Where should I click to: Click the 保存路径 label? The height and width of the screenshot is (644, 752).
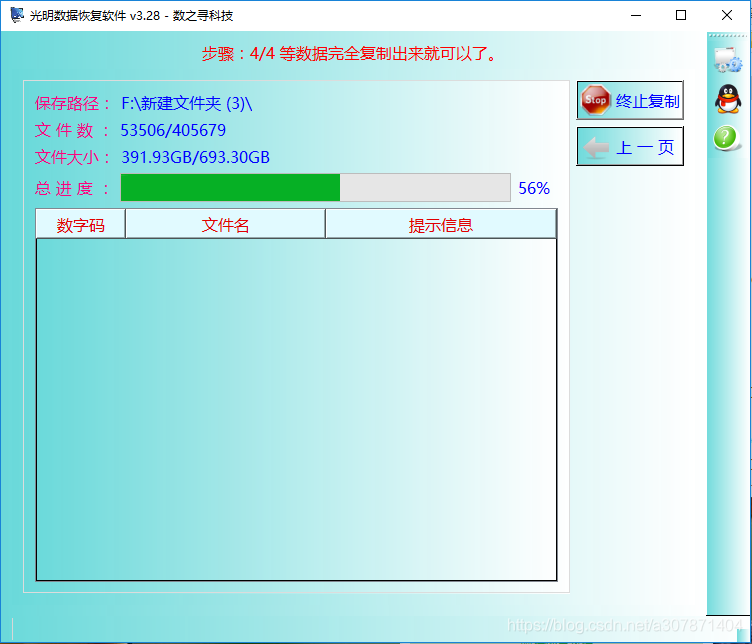click(x=72, y=104)
